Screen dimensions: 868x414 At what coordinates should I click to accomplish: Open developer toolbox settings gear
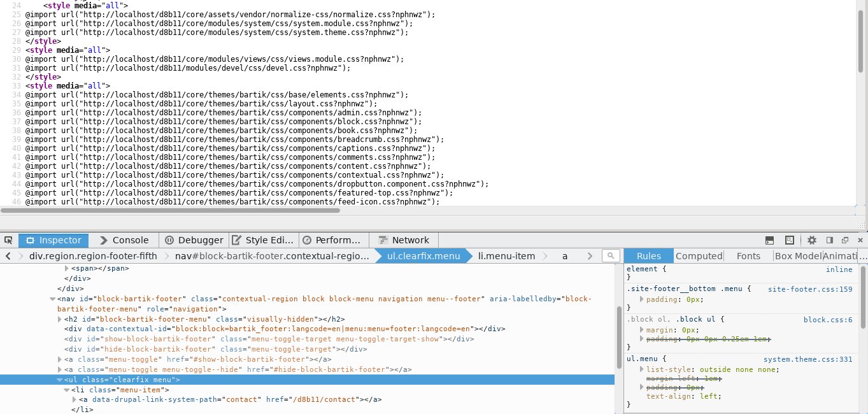(x=812, y=240)
